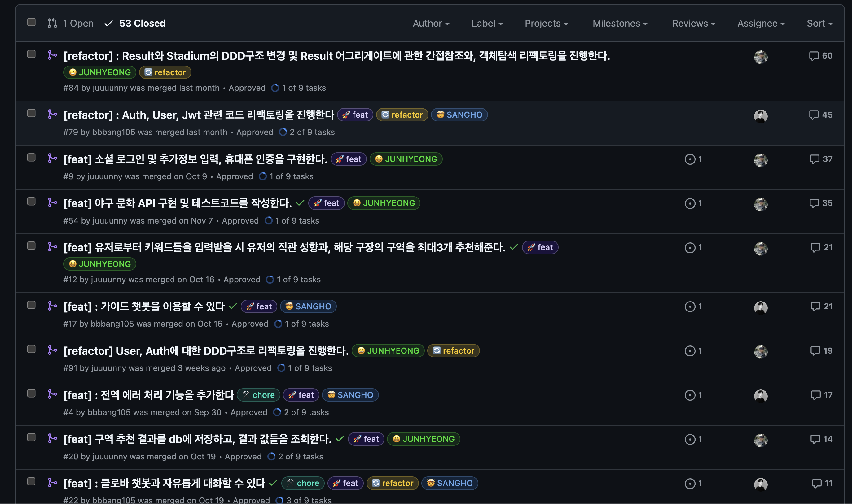Image resolution: width=852 pixels, height=504 pixels.
Task: Expand the Milestones filter dropdown
Action: tap(620, 24)
